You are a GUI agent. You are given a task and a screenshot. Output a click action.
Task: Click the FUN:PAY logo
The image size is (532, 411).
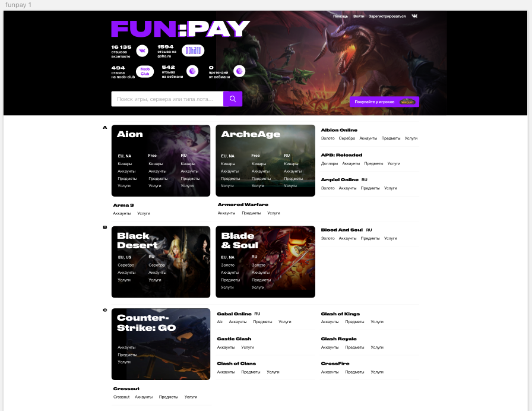tap(180, 29)
